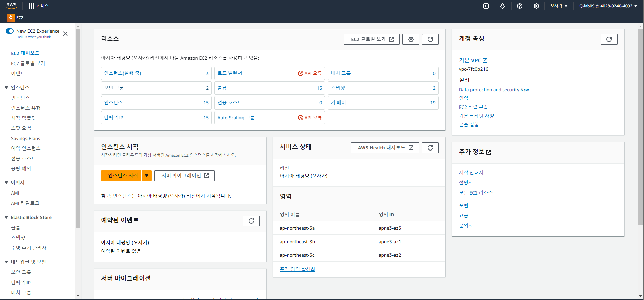Image resolution: width=644 pixels, height=300 pixels.
Task: Click the 로드 밸런서 API error icon
Action: pos(300,73)
